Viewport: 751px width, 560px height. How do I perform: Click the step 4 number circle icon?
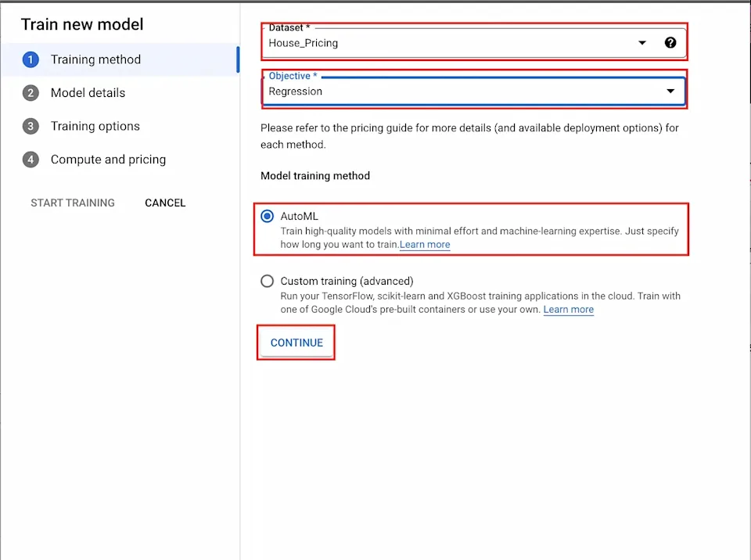31,160
